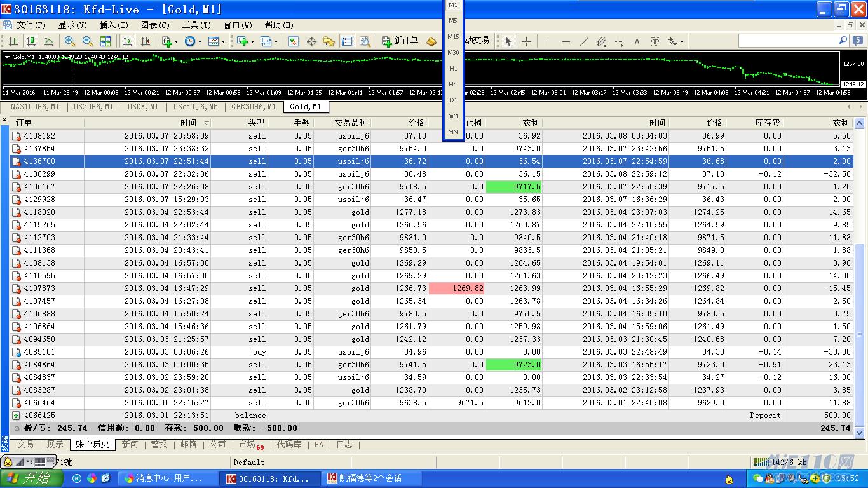Close the terminal panel with its X
The image size is (868, 488).
click(5, 121)
